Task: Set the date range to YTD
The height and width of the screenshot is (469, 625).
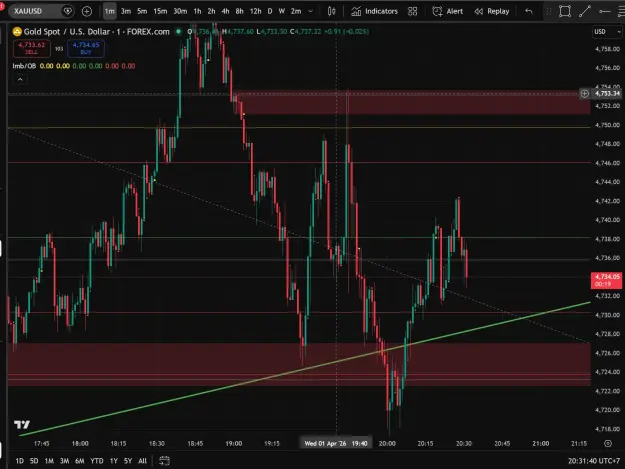Action: point(96,461)
